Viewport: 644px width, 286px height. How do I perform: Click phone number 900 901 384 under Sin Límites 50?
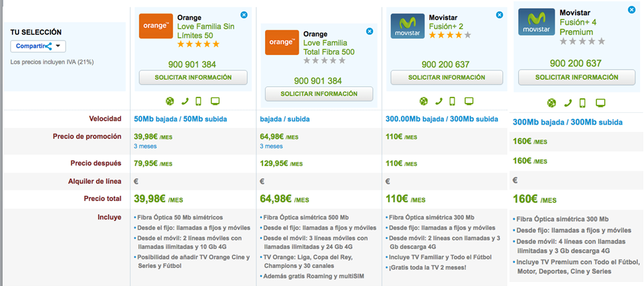191,64
